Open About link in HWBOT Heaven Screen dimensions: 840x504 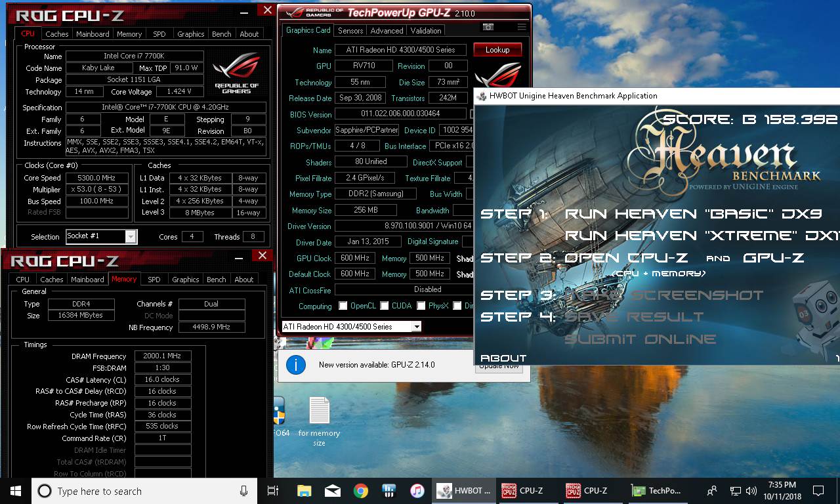tap(503, 358)
